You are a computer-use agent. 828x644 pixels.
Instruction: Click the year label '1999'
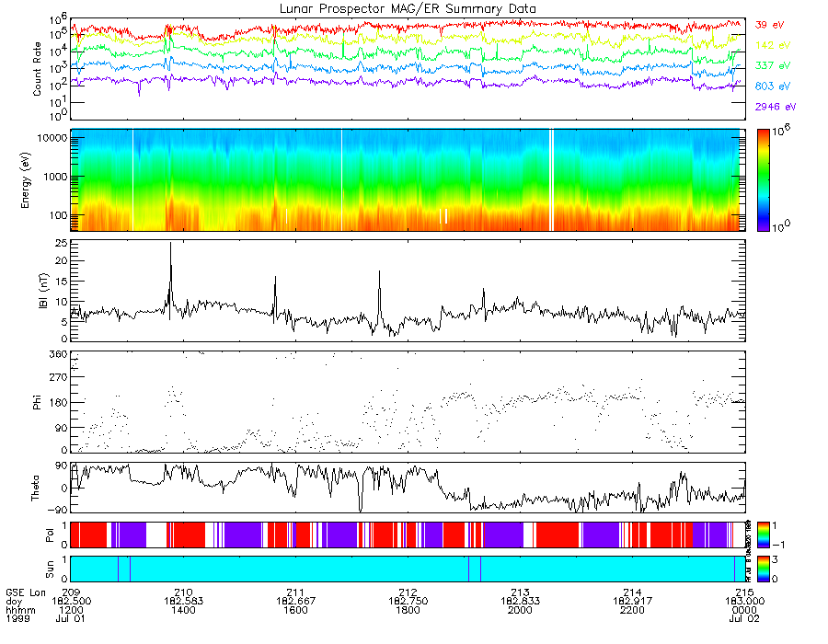(17, 618)
